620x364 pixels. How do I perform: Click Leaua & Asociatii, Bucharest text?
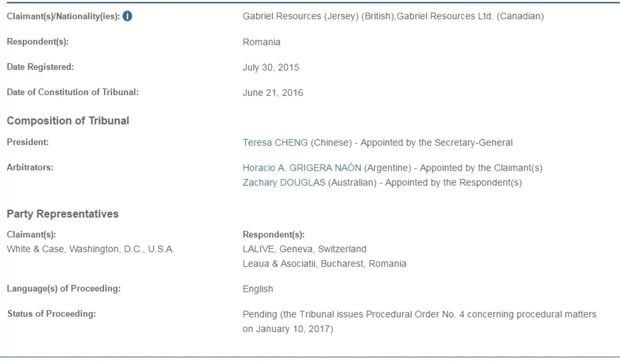tap(325, 264)
